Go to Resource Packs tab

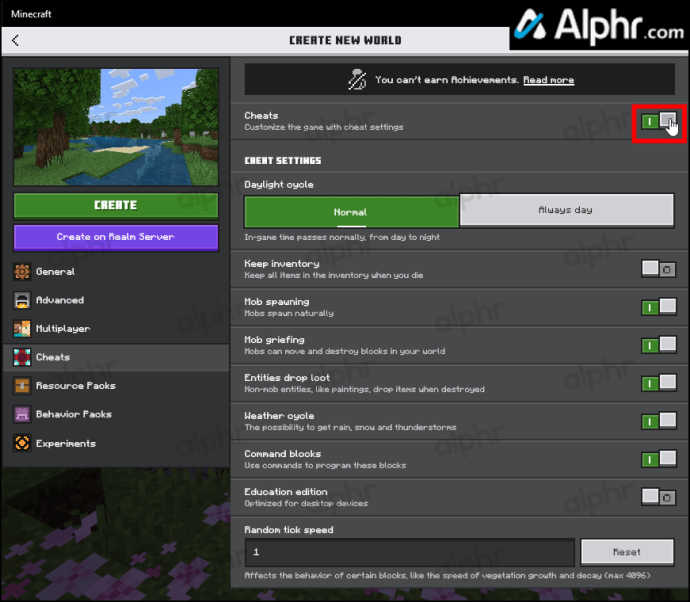[116, 386]
